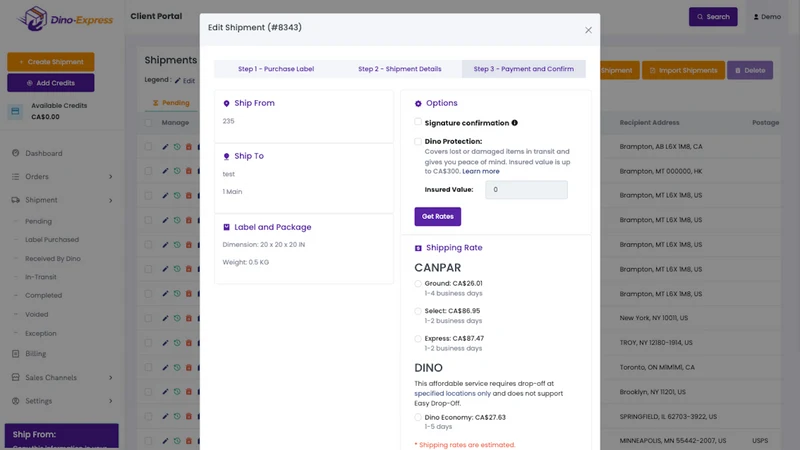Click the Shipping Rate icon
Viewport: 800px width, 450px height.
(418, 248)
